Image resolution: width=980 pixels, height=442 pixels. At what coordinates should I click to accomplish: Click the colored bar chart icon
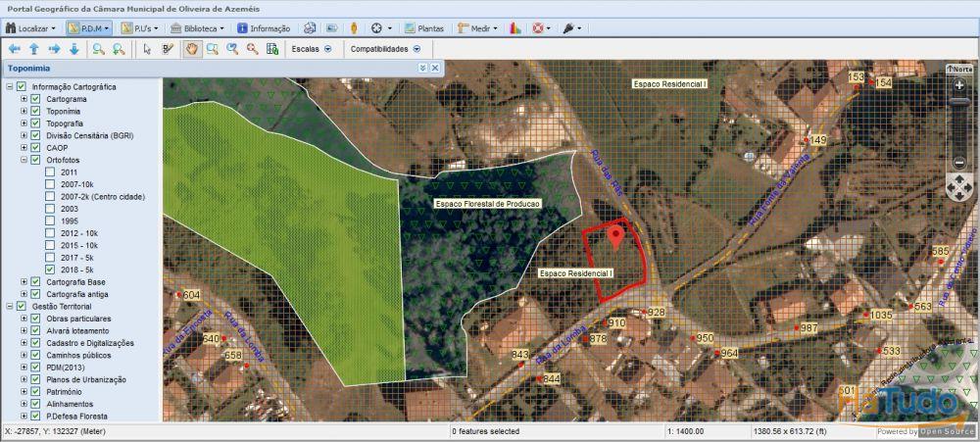[514, 28]
